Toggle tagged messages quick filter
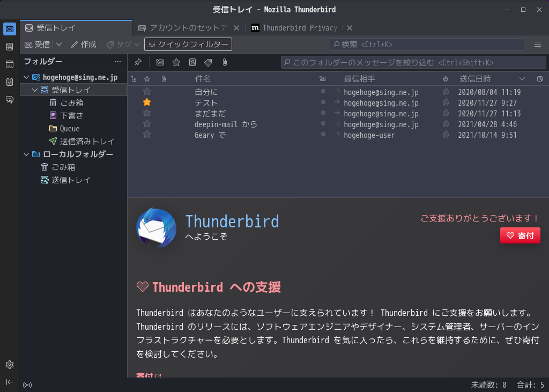Viewport: 549px width, 392px height. (209, 62)
